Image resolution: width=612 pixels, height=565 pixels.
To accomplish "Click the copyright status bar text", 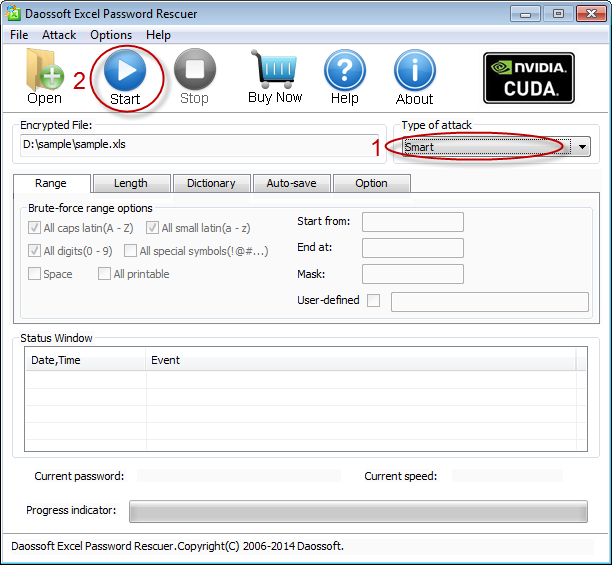I will (178, 546).
